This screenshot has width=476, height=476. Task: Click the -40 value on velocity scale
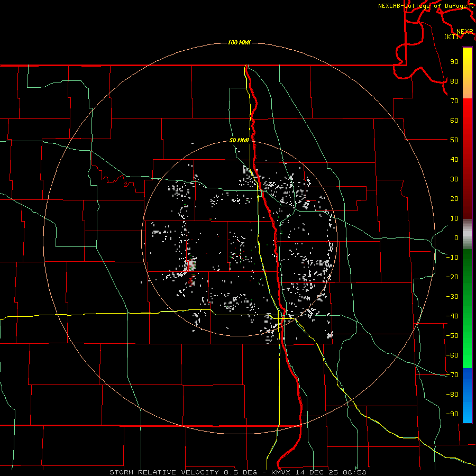[452, 316]
